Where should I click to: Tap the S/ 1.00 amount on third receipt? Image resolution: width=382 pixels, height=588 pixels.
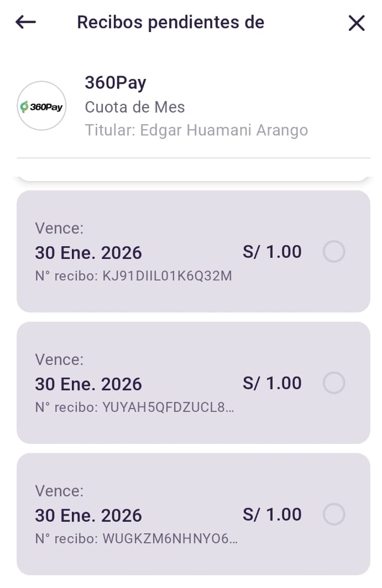coord(272,514)
